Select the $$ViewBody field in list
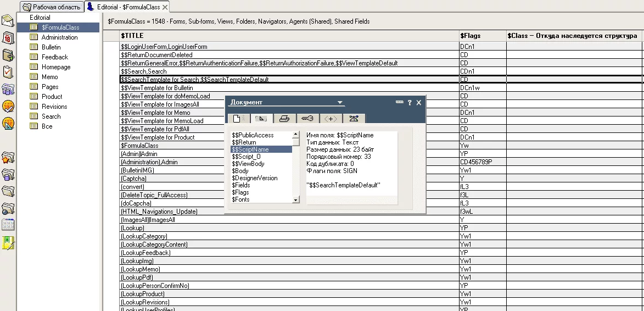The width and height of the screenshot is (644, 311). [248, 164]
